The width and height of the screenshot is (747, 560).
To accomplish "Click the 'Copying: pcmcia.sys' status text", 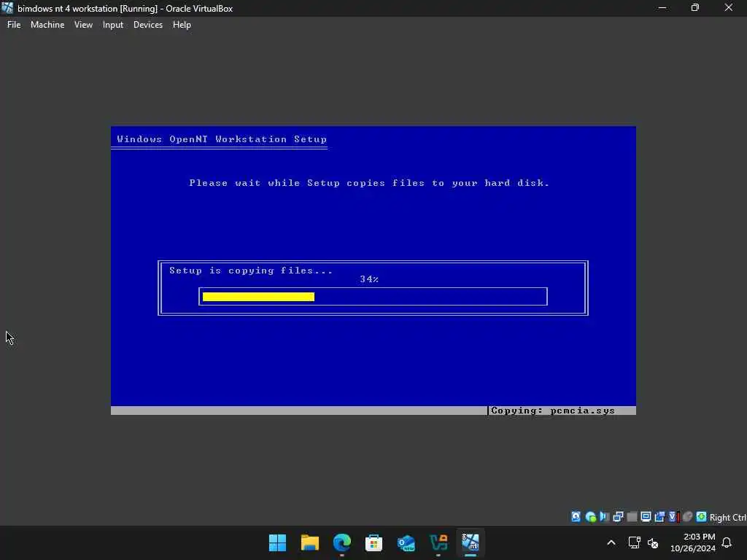I will tap(553, 411).
